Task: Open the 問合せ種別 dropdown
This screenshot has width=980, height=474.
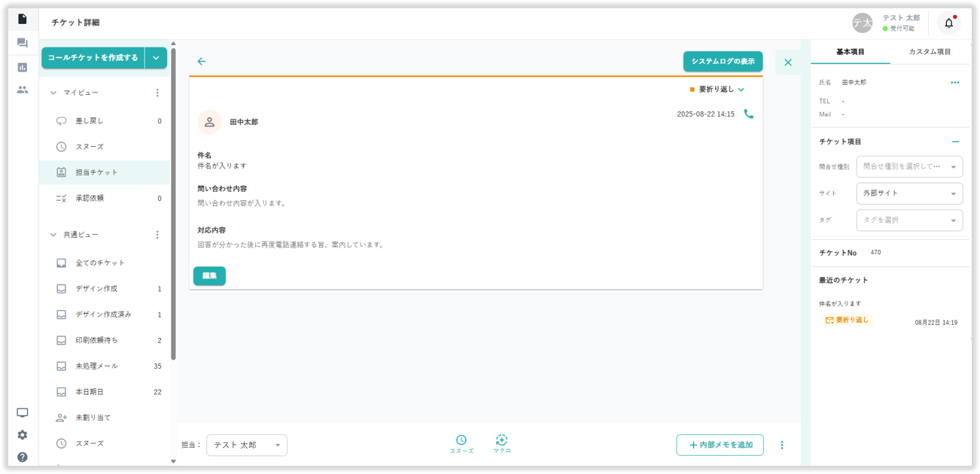Action: [909, 167]
